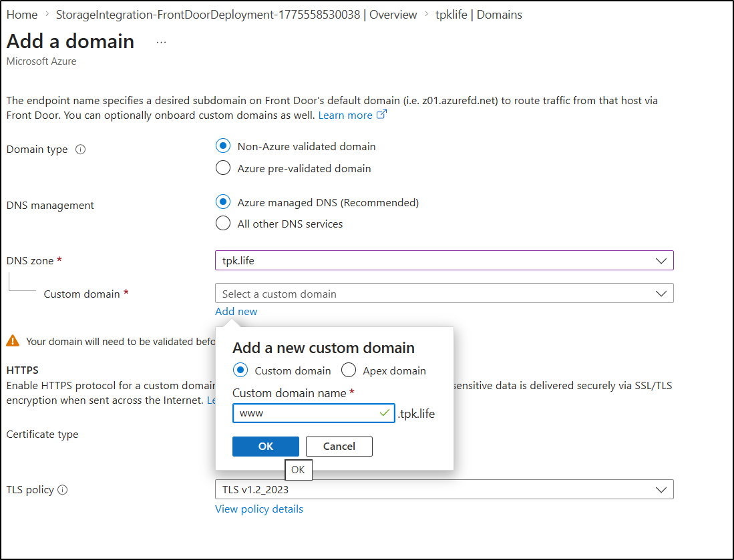Image resolution: width=734 pixels, height=560 pixels.
Task: Select the Apex domain radio button
Action: point(349,370)
